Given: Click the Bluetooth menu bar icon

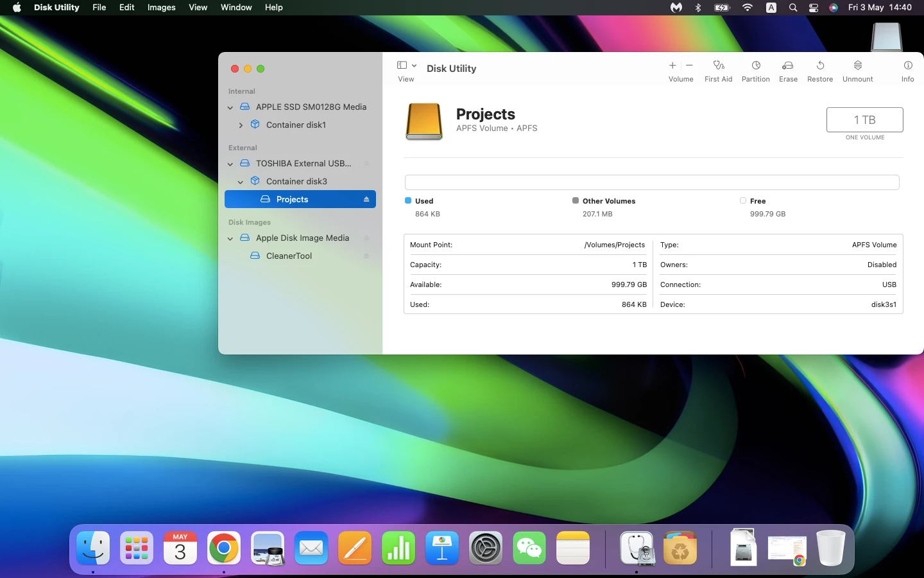Looking at the screenshot, I should tap(698, 8).
